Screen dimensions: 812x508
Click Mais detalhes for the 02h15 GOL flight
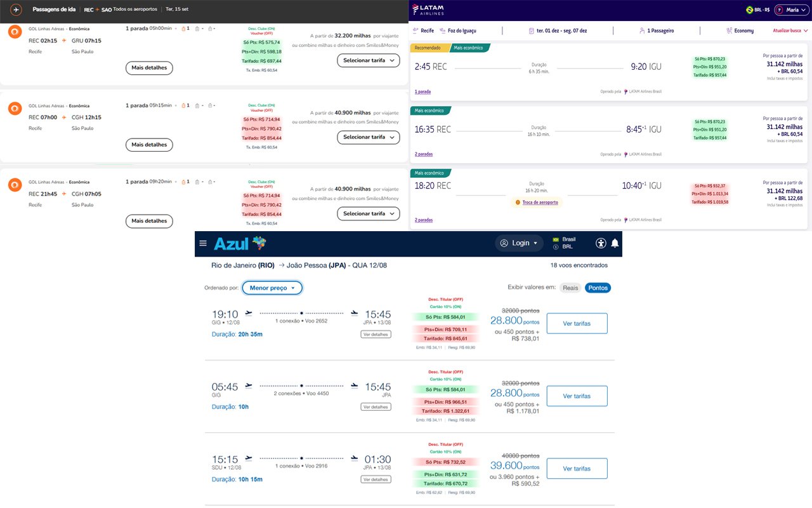point(149,68)
